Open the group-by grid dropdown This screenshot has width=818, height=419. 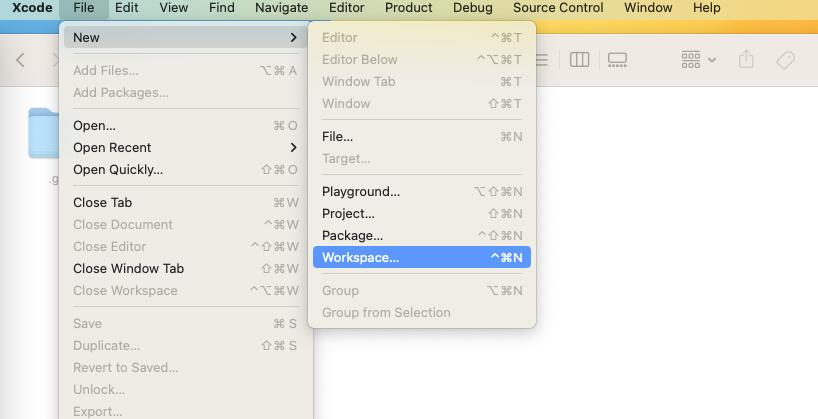[698, 59]
